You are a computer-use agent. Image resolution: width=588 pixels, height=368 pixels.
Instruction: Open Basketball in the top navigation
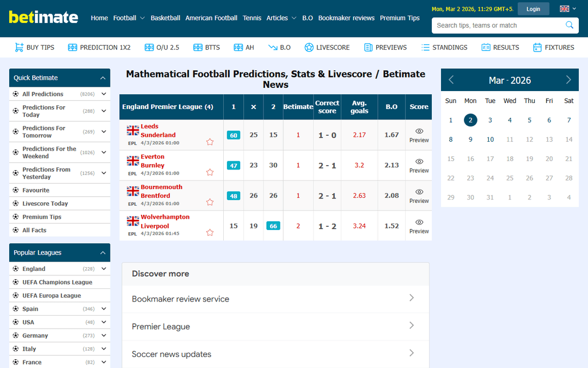(166, 17)
